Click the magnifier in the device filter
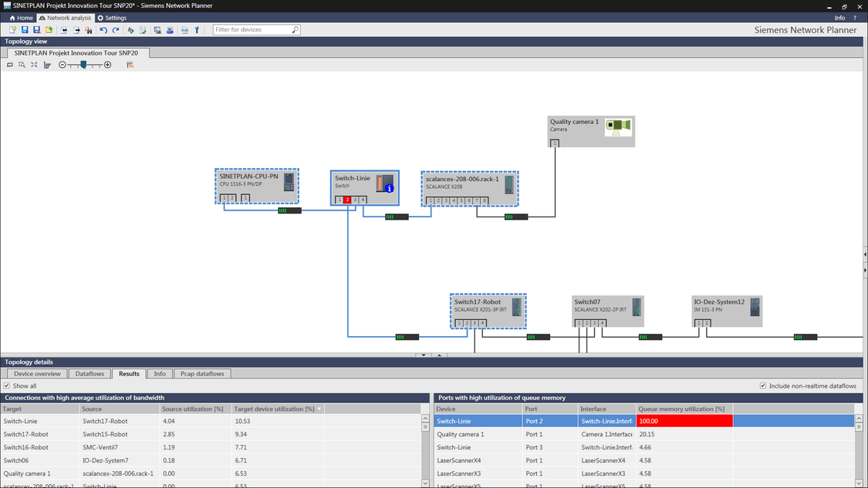This screenshot has width=868, height=488. [x=295, y=30]
